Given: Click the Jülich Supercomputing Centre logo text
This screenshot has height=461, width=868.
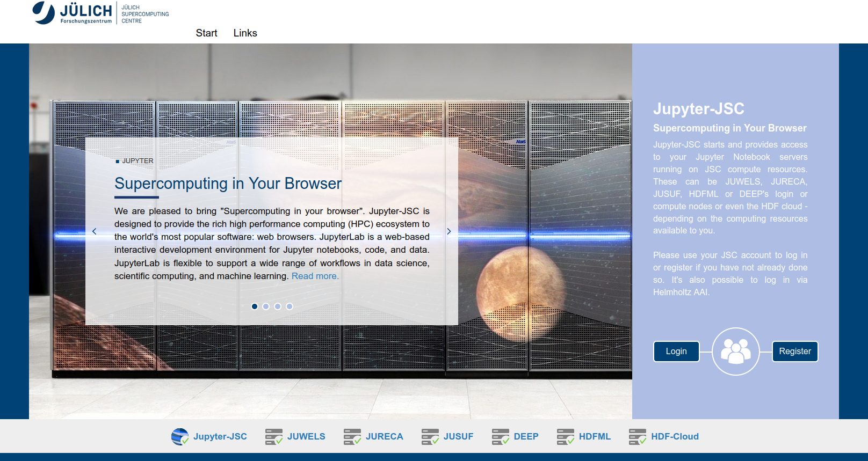Looking at the screenshot, I should 145,14.
